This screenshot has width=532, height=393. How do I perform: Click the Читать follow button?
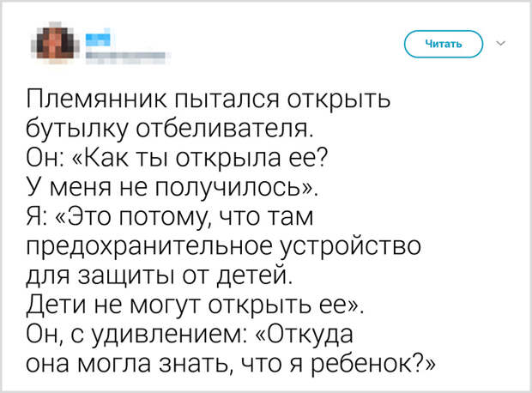tap(444, 44)
